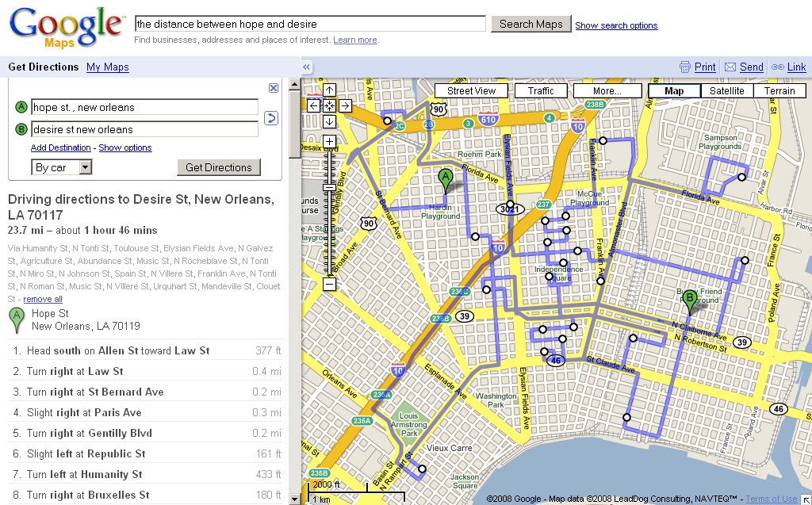Return to last result with center pan icon
Viewport: 812px width, 505px height.
tap(329, 105)
